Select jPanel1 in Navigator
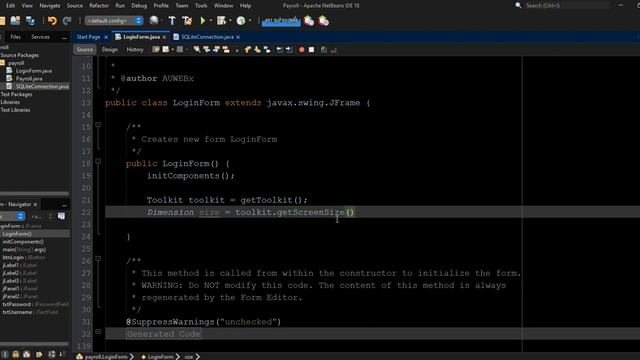Image resolution: width=640 pixels, height=360 pixels. (20, 289)
